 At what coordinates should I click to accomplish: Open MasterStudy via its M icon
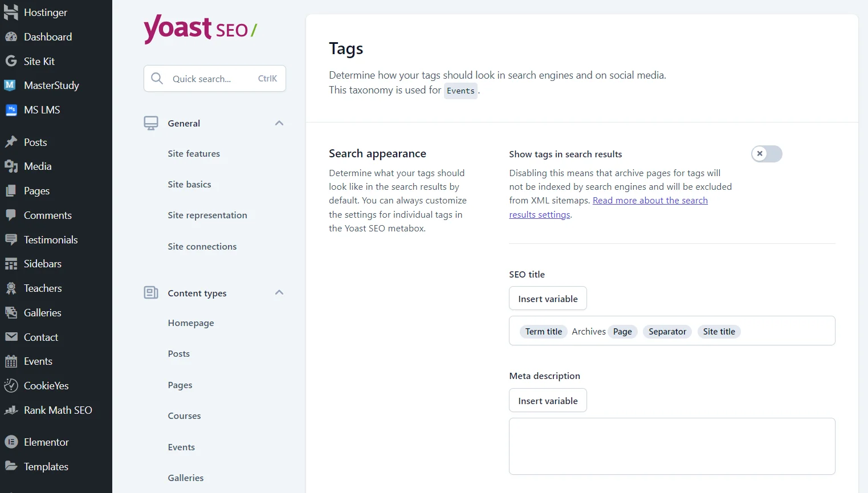(x=11, y=85)
